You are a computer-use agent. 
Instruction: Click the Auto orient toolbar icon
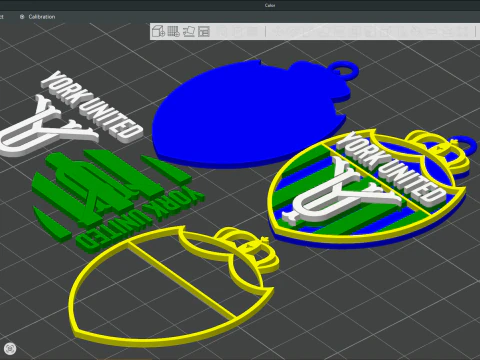pyautogui.click(x=189, y=31)
